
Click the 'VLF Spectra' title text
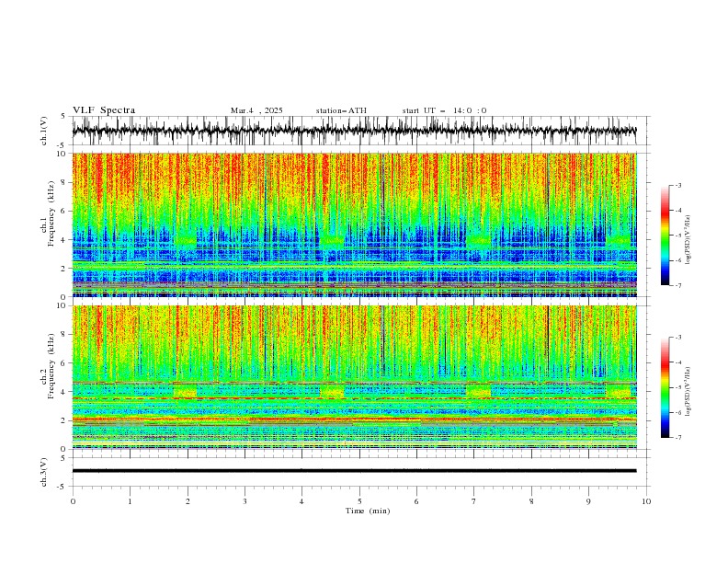104,110
